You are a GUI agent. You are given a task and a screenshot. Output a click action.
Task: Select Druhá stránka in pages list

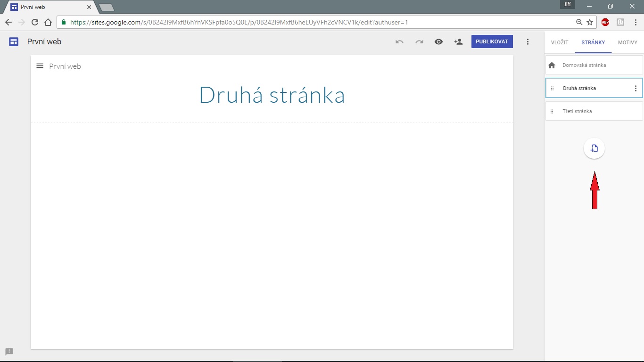(594, 88)
